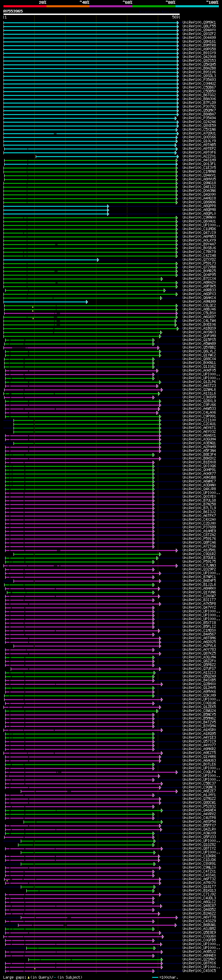Click hit label UniRef100_Q94KV1
The width and height of the screenshot is (222, 980).
199,175
